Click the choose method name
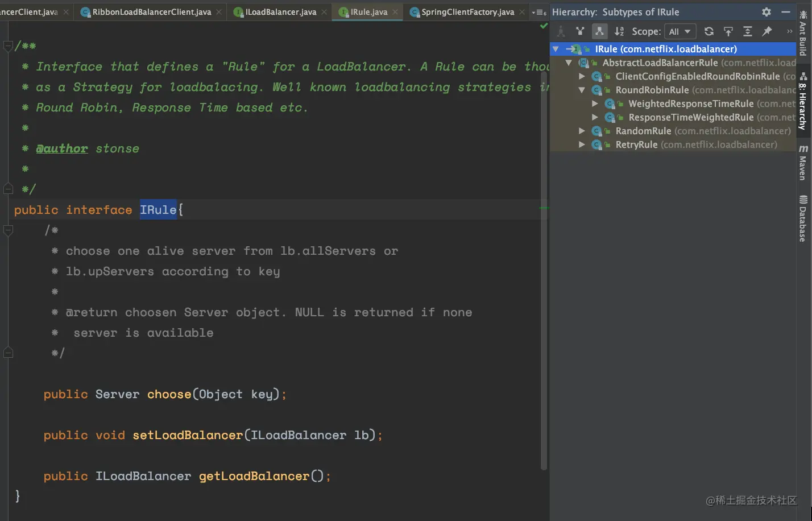Image resolution: width=812 pixels, height=521 pixels. click(x=169, y=394)
